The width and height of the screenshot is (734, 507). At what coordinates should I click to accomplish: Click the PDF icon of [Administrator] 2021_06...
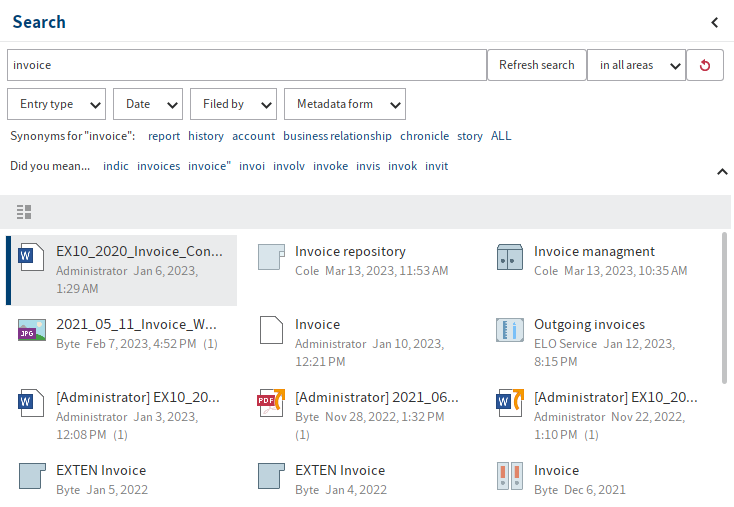pos(271,403)
